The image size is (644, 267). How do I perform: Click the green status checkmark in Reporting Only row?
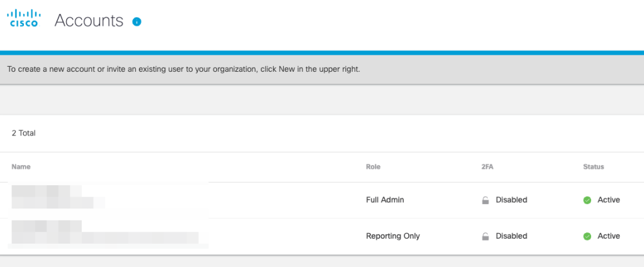[587, 237]
